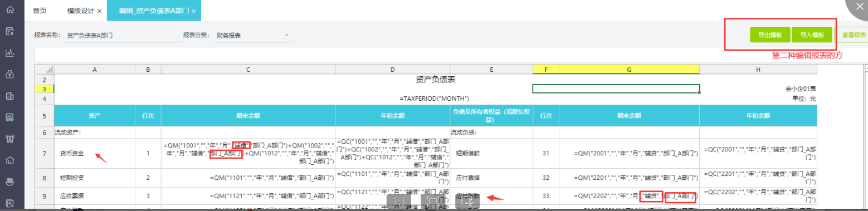Click the QM("2201") formula cell
Screen dimensions: 868x211
pos(629,178)
